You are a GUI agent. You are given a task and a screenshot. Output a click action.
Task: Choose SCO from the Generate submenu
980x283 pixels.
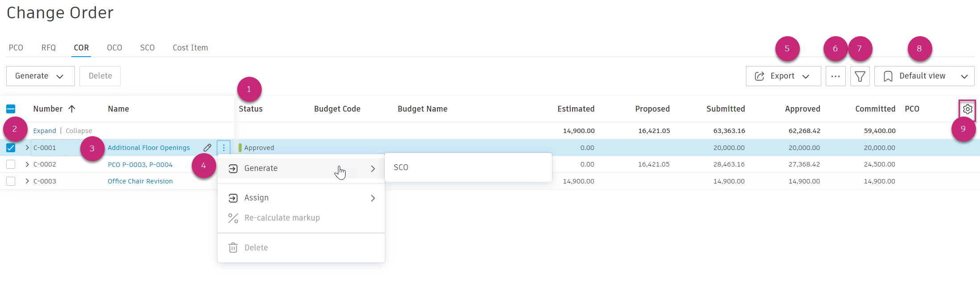tap(401, 167)
